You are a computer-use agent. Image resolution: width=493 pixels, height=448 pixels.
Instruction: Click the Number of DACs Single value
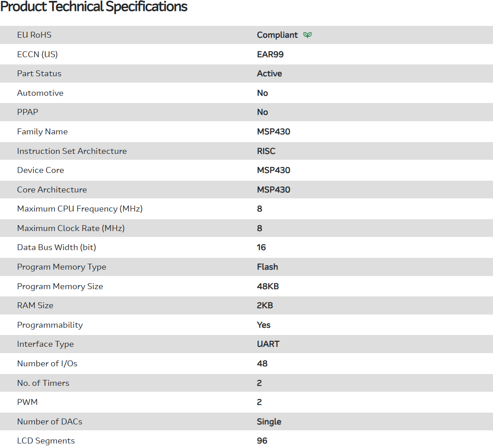(269, 422)
